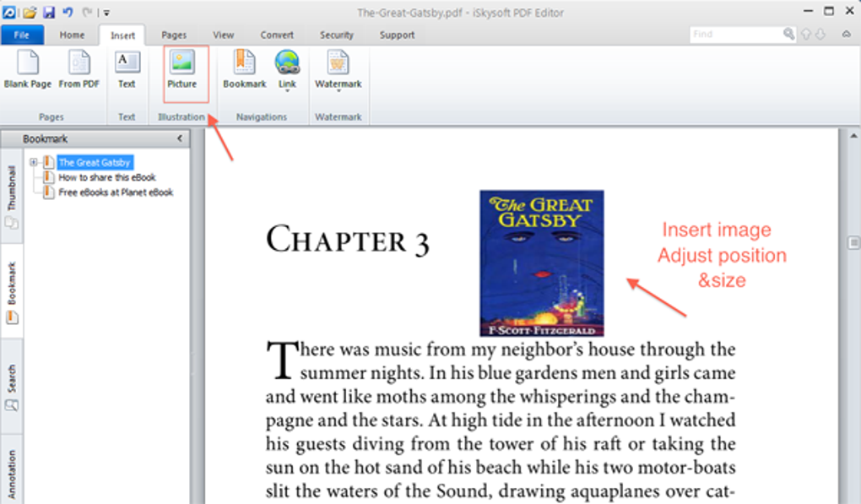Open the File menu
Image resolution: width=861 pixels, height=504 pixels.
(22, 35)
